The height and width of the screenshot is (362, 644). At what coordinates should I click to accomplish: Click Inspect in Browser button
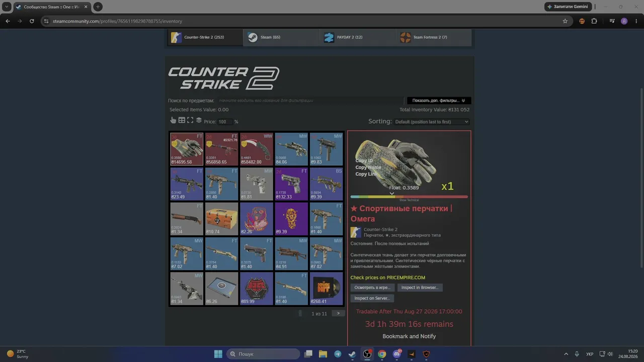[x=420, y=288]
